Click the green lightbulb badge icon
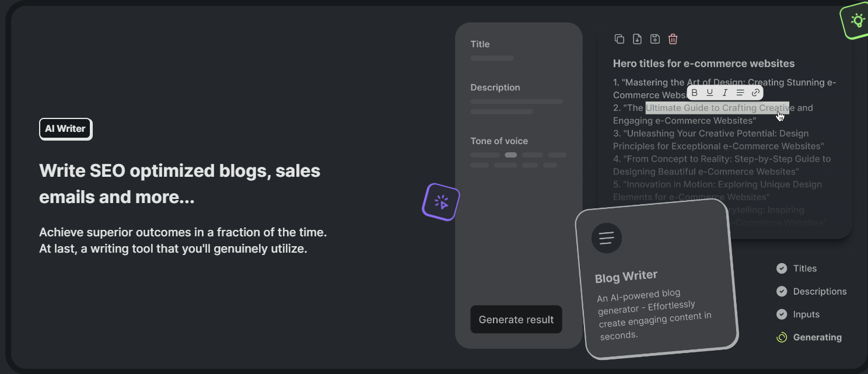 click(856, 21)
